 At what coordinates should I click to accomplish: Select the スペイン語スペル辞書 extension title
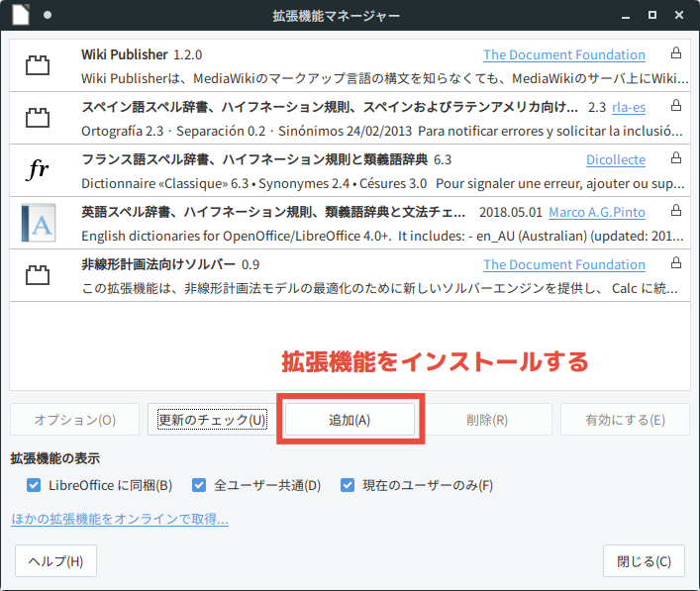330,107
